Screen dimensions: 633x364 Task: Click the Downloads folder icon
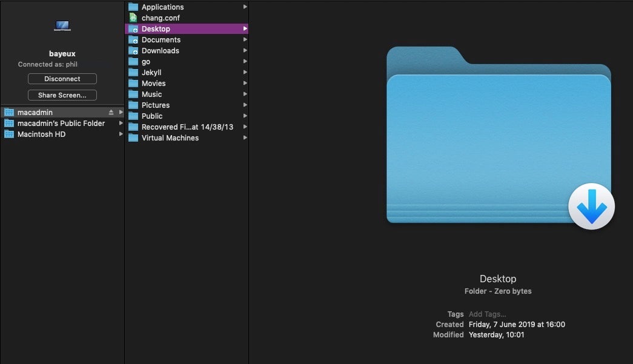pyautogui.click(x=133, y=51)
